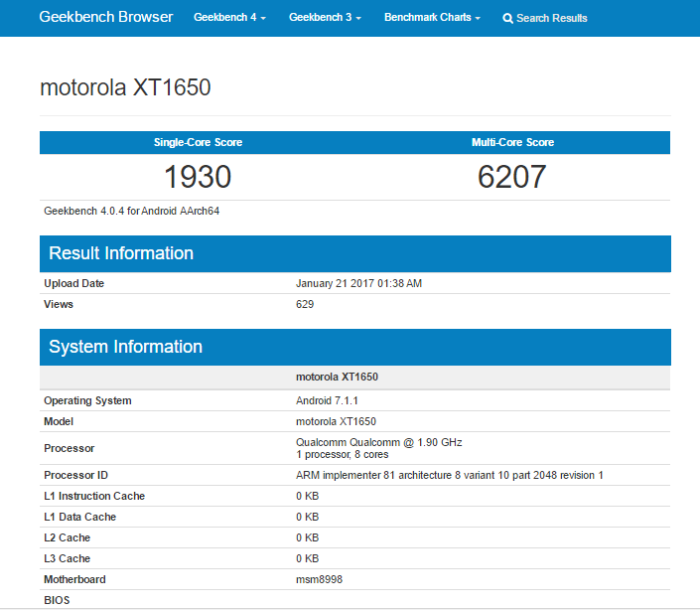Click the Processor row label
Viewport: 700px width, 610px height.
coord(70,448)
